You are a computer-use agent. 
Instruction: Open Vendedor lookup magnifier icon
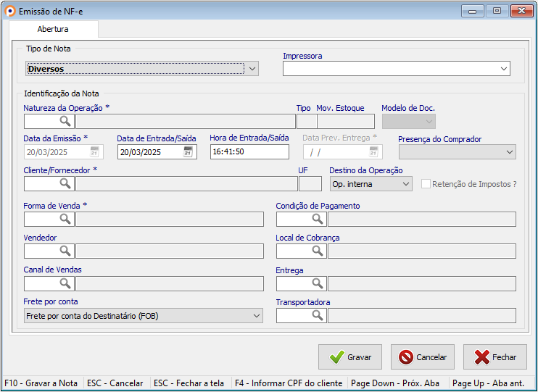65,251
